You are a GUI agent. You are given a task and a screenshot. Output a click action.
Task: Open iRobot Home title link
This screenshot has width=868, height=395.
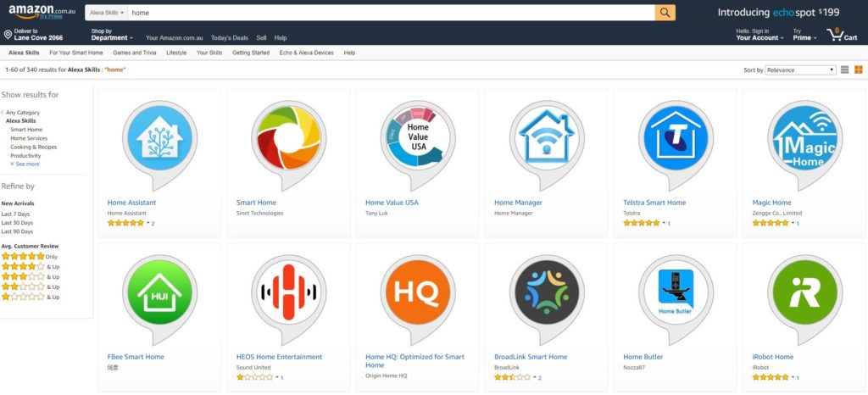773,357
